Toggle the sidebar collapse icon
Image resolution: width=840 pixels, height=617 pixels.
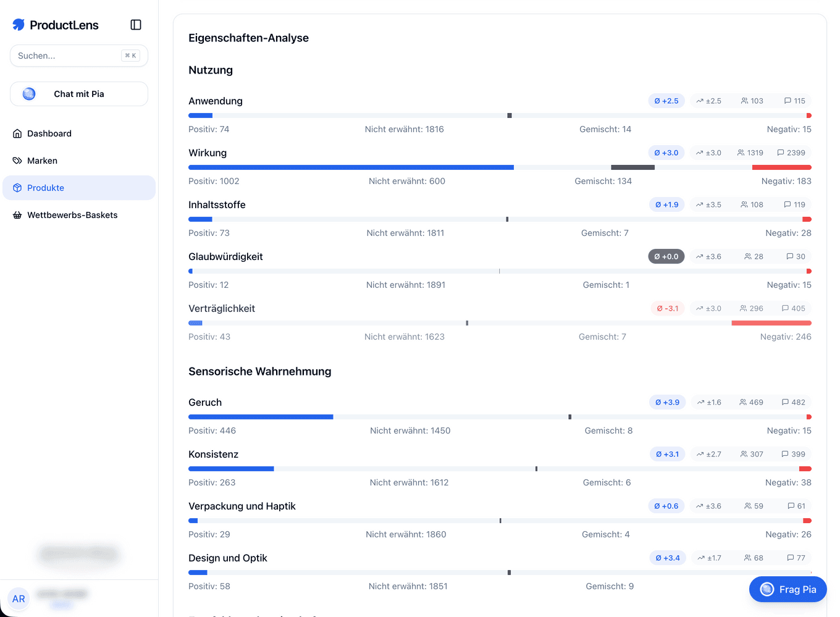click(135, 25)
